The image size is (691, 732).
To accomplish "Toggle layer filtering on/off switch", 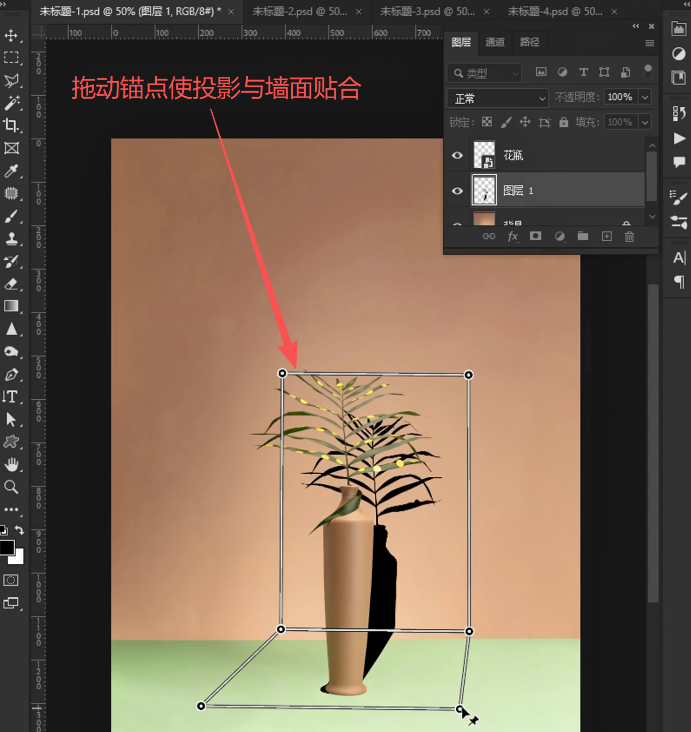I will point(648,72).
